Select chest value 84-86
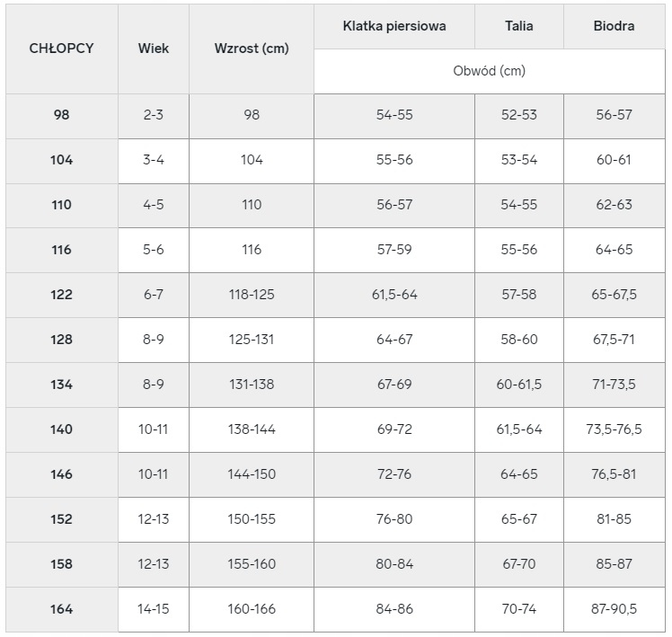The height and width of the screenshot is (637, 672). click(x=394, y=609)
